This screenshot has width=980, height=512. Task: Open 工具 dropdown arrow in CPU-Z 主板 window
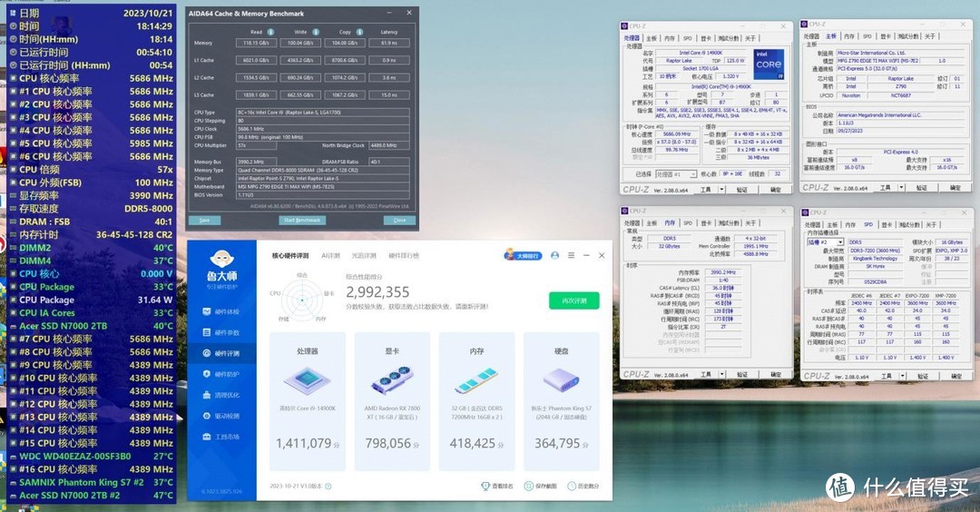tap(901, 188)
